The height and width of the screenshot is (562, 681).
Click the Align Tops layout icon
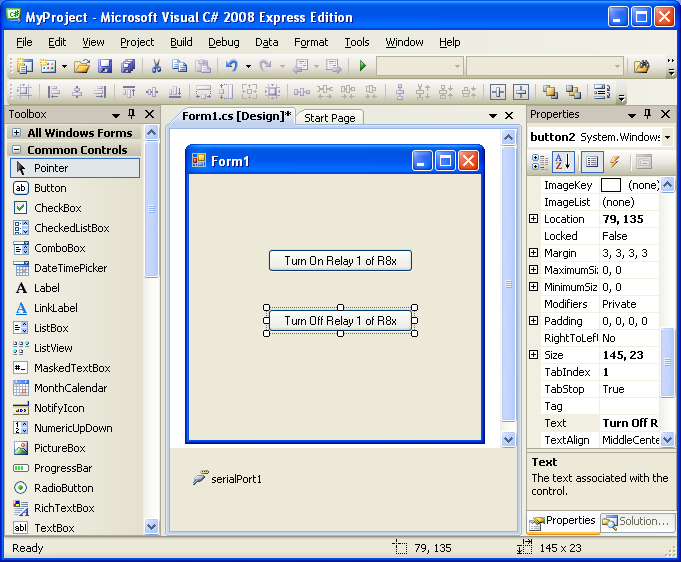129,92
